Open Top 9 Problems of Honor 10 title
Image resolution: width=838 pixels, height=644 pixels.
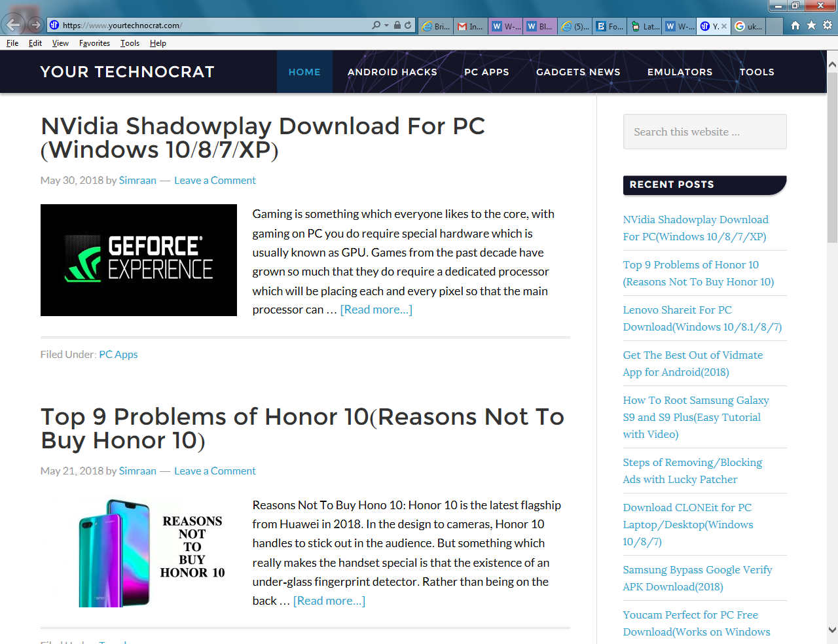tap(302, 429)
